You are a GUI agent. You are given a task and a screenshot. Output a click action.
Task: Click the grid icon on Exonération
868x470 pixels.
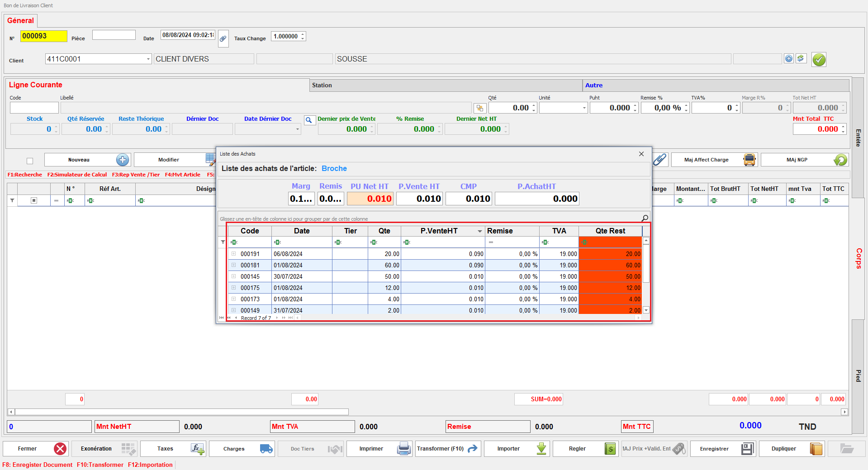coord(128,449)
